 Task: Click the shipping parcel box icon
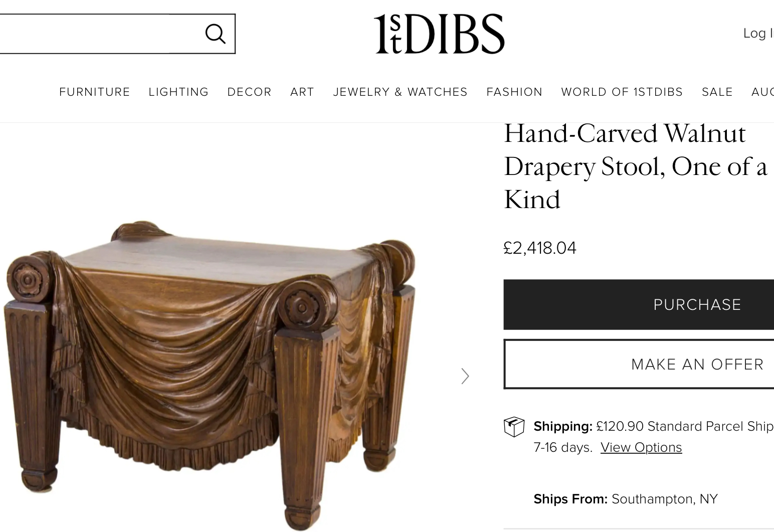coord(514,427)
